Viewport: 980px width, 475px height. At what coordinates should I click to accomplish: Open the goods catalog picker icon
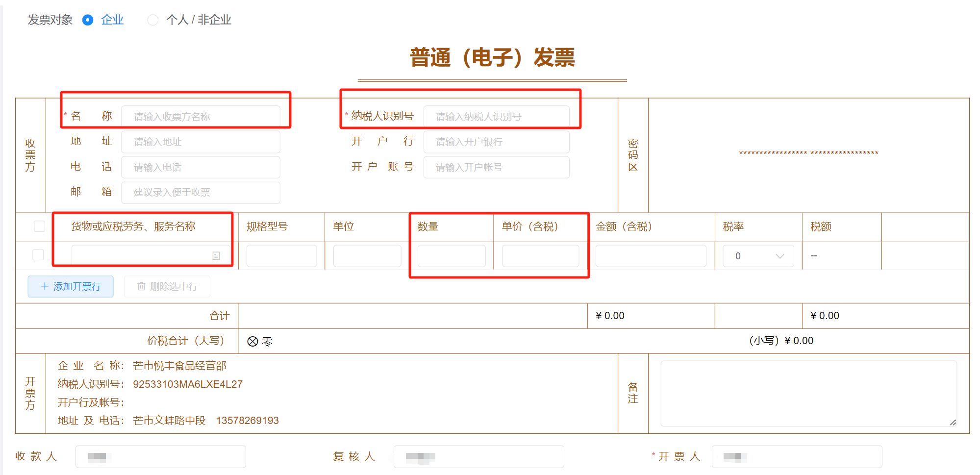click(216, 255)
